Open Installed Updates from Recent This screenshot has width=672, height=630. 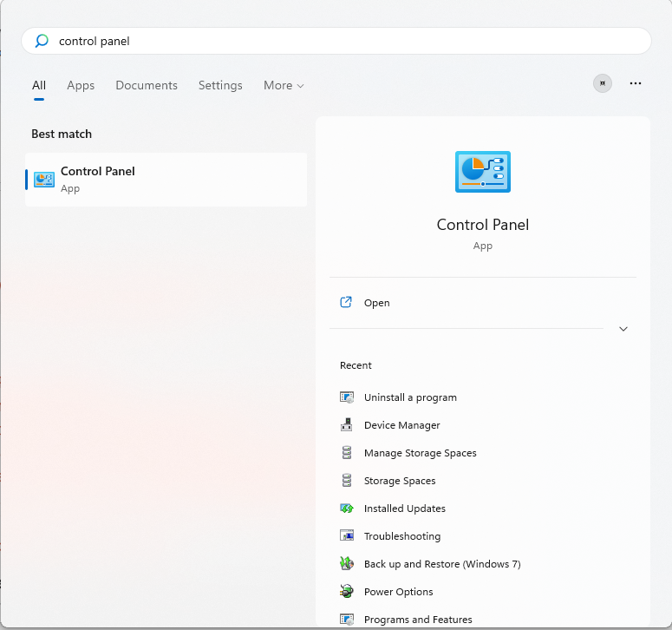(x=405, y=509)
